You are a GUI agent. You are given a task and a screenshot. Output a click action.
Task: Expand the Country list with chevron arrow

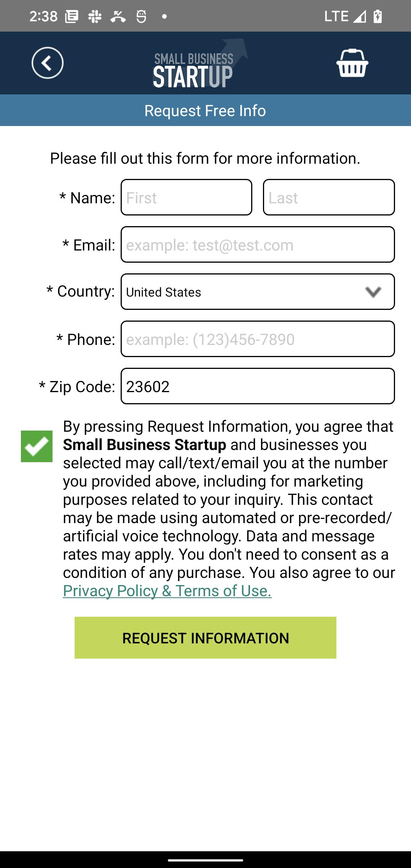[x=373, y=292]
